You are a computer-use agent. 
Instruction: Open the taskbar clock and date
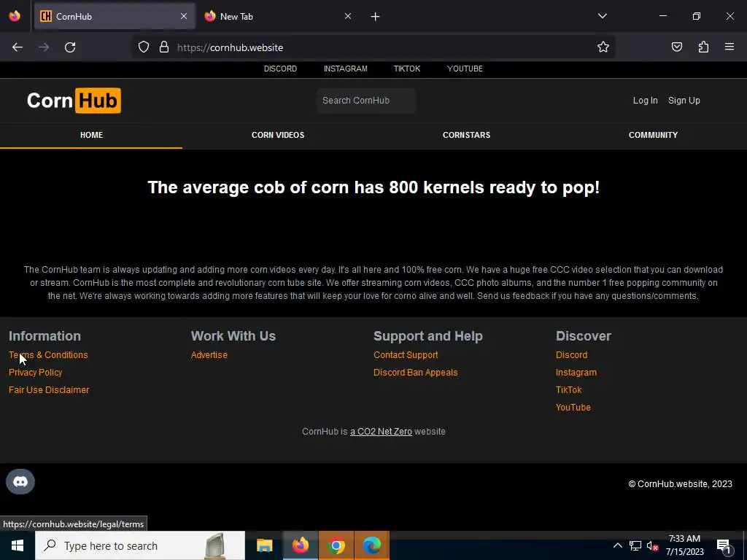(x=684, y=545)
